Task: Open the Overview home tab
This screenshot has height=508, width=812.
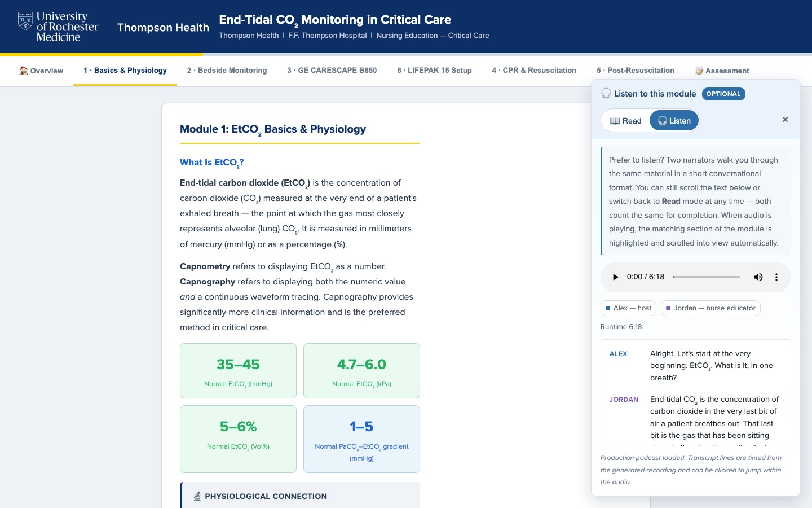Action: (x=41, y=71)
